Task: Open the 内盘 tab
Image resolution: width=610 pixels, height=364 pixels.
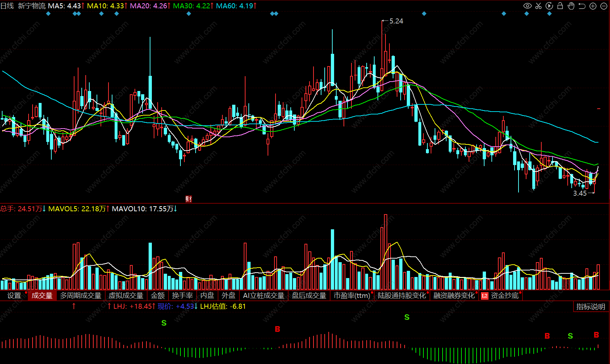Action: (x=207, y=295)
